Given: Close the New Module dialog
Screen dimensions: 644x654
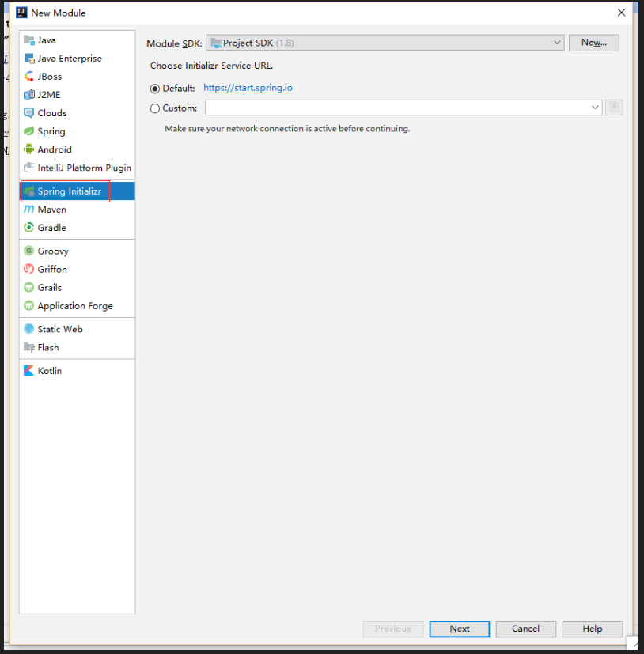Looking at the screenshot, I should click(x=622, y=13).
